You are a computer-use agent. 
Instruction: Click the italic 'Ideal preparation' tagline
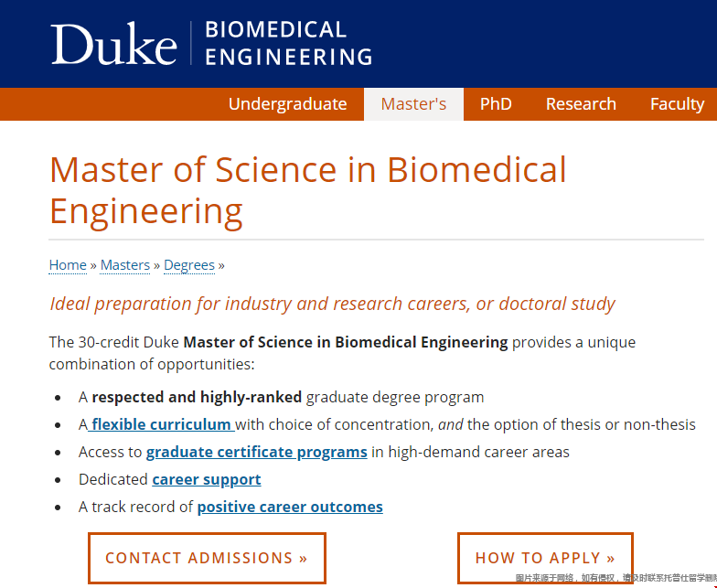pyautogui.click(x=332, y=304)
